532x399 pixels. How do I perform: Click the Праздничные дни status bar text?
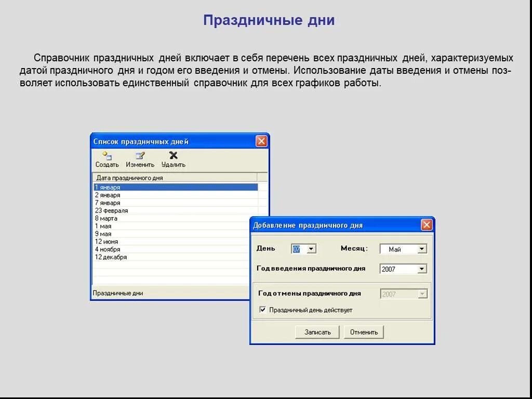coord(118,293)
